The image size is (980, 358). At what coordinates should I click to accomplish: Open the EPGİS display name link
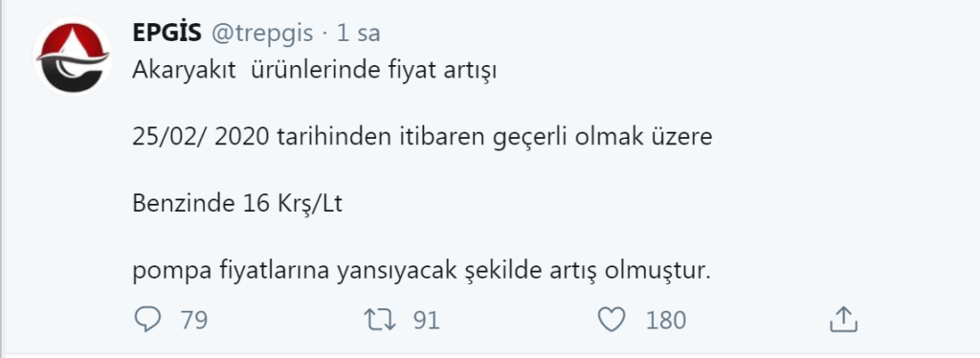point(167,34)
